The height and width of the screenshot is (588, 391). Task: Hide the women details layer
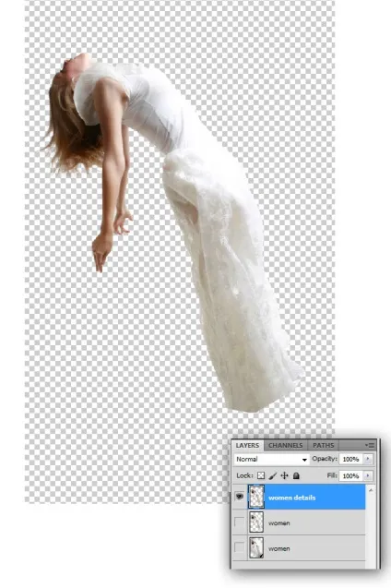(240, 497)
